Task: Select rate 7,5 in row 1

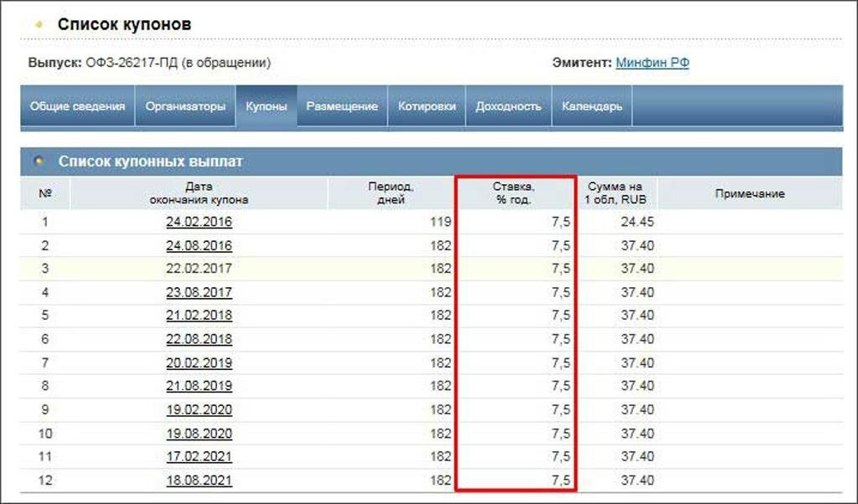Action: tap(561, 222)
